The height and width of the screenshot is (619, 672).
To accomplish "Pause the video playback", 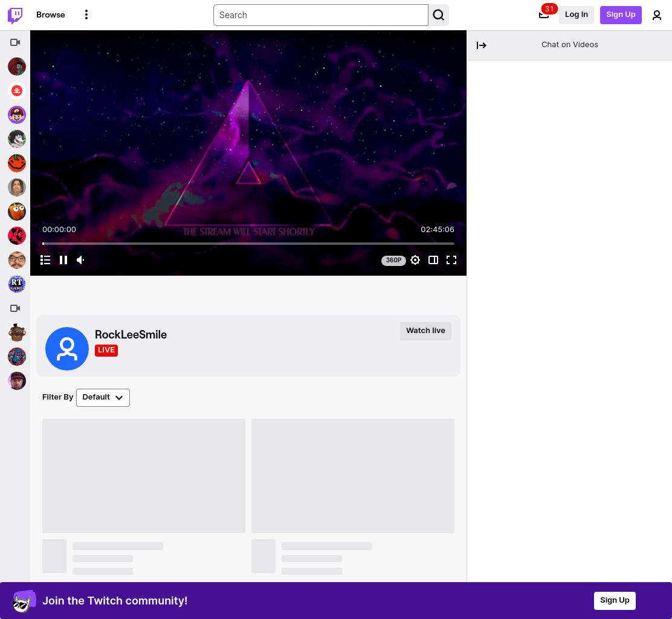I will (63, 260).
